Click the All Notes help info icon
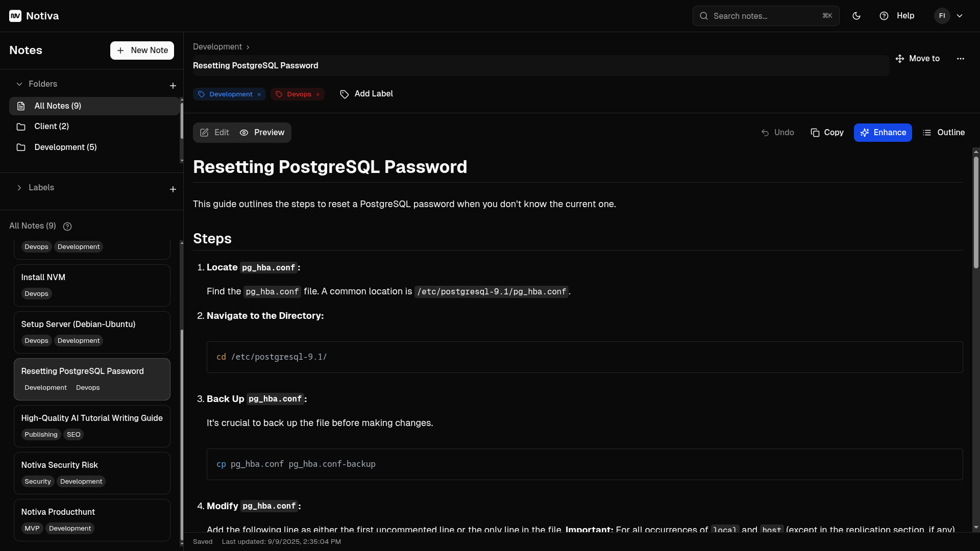This screenshot has width=980, height=551. [x=67, y=227]
